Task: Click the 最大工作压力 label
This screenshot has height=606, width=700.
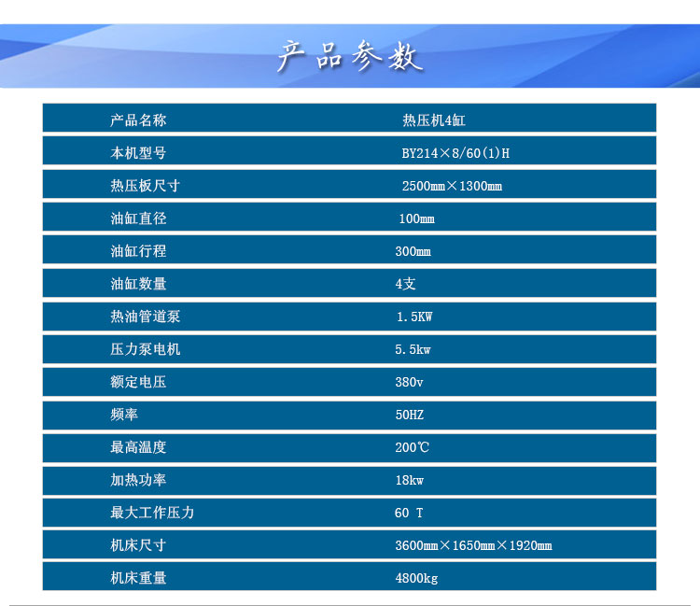Action: coord(152,513)
